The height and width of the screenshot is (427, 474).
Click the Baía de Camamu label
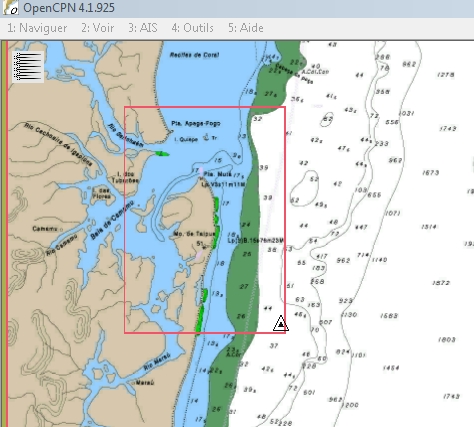tap(112, 220)
